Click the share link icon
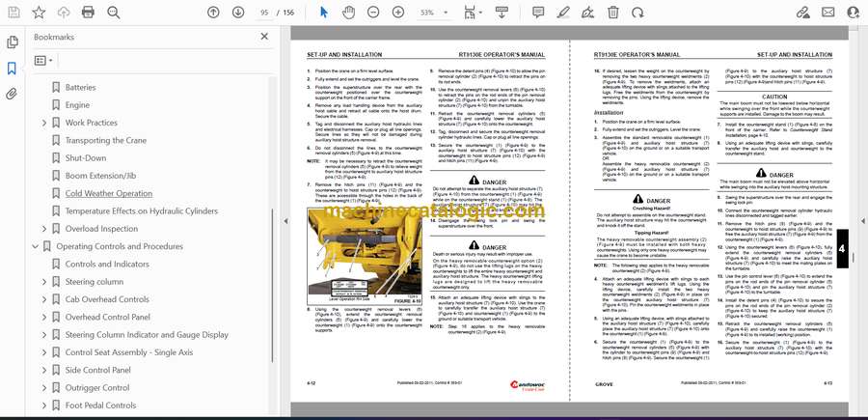868x420 pixels. tap(802, 13)
